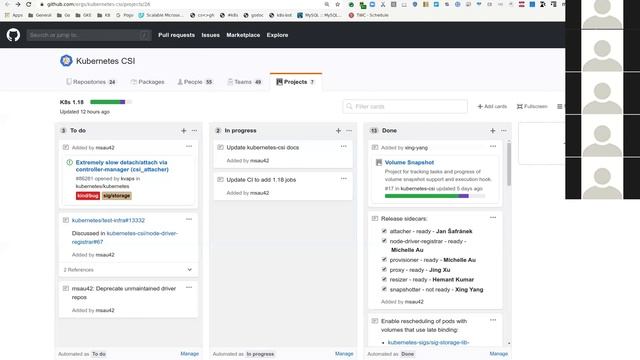Click note icon on Update kubernetes-csi docs card

[x=220, y=147]
